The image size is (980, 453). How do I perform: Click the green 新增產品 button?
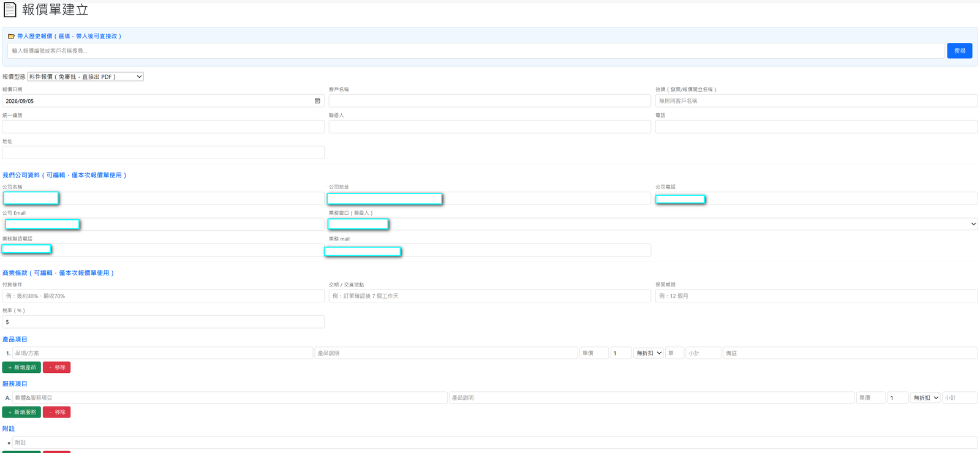21,367
